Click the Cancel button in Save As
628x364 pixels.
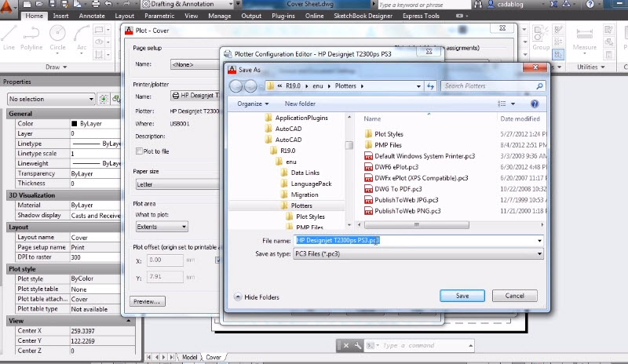click(x=515, y=296)
